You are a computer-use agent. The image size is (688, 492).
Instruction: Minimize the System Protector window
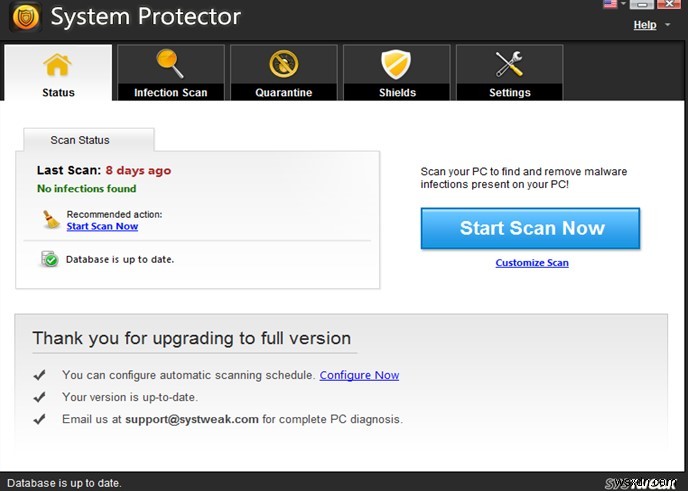tap(641, 5)
